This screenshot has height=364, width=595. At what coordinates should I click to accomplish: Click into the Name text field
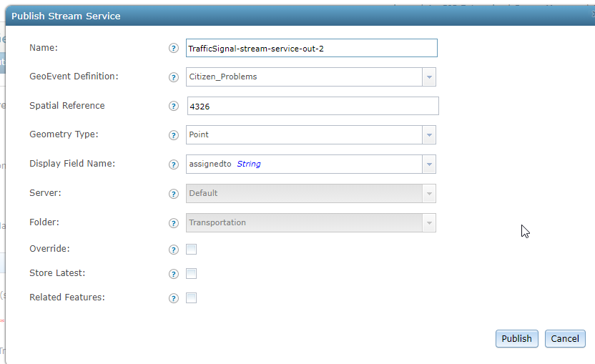coord(312,48)
